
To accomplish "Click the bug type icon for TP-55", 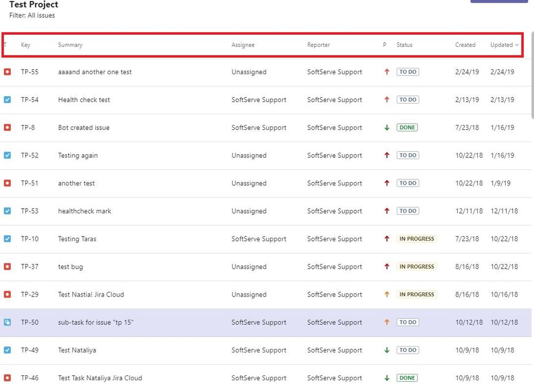I will 7,72.
